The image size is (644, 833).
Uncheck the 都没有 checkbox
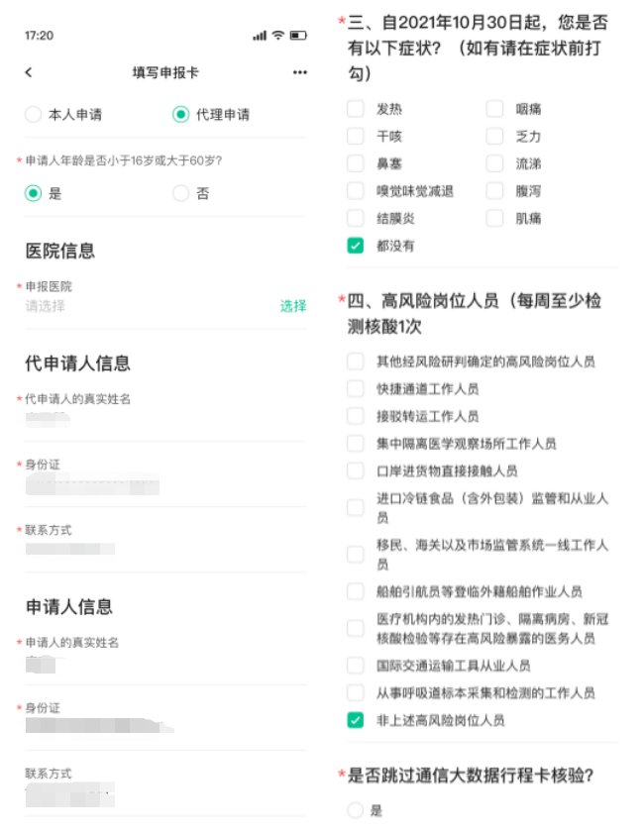[356, 246]
